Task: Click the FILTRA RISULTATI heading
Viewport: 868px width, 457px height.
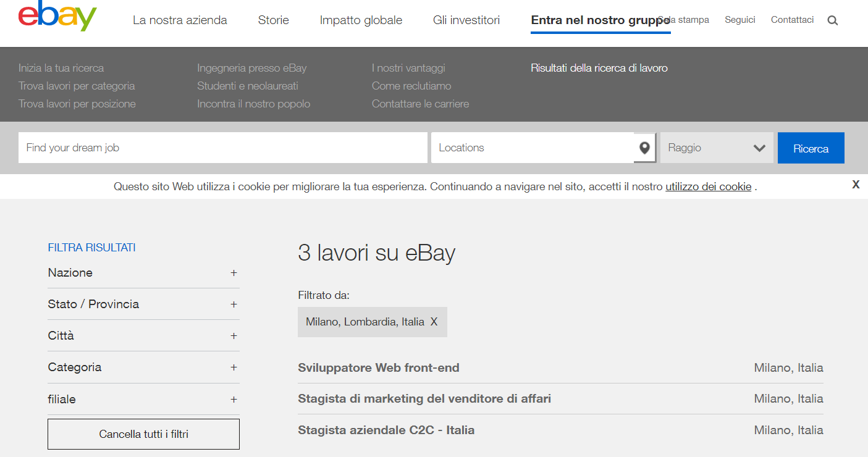Action: pos(91,248)
